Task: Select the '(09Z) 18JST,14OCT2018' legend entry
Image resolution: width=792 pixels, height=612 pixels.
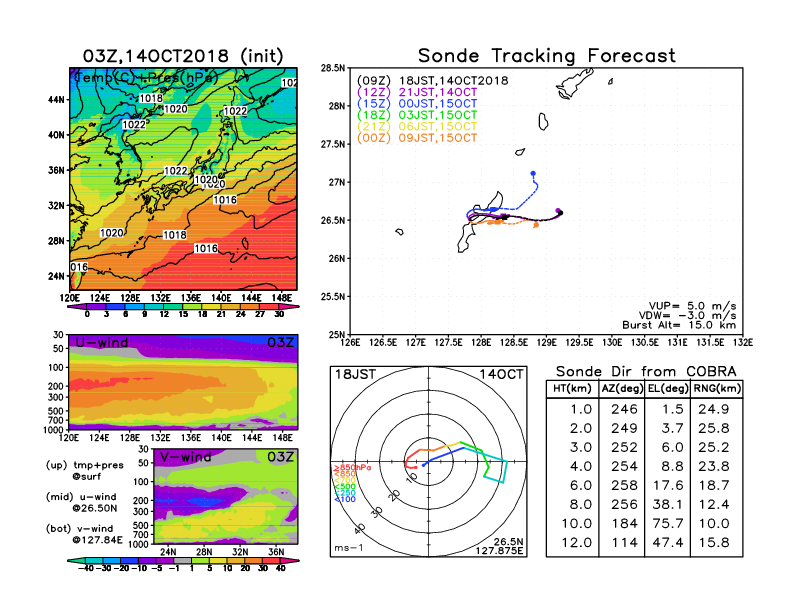Action: [x=432, y=81]
